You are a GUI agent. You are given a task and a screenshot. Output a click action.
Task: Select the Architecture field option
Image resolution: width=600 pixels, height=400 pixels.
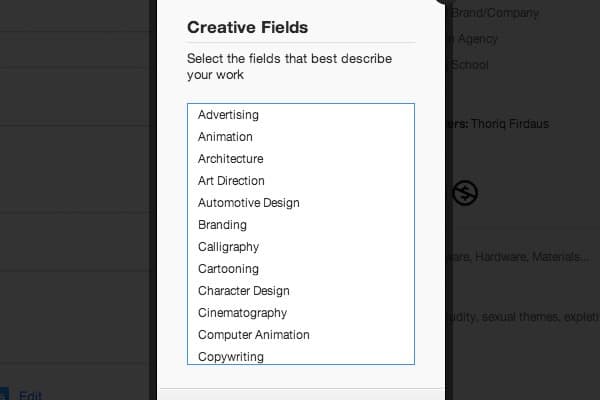(x=301, y=159)
